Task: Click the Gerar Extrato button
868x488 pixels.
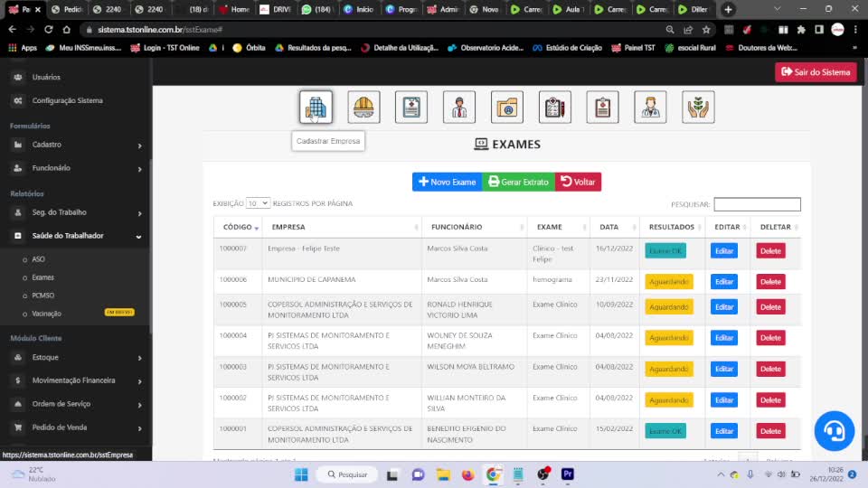Action: pyautogui.click(x=518, y=182)
